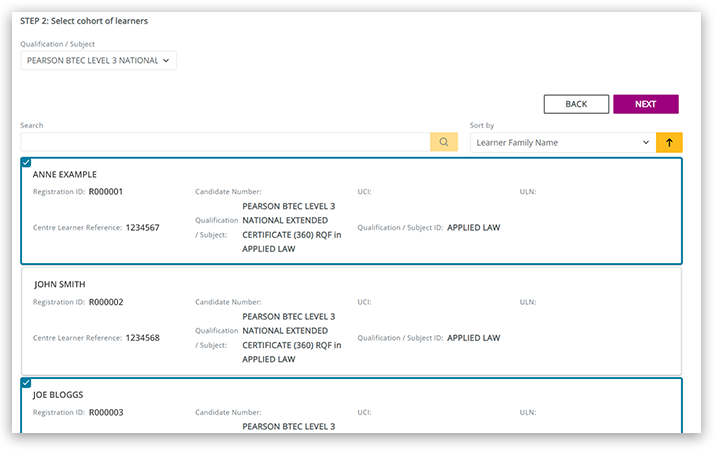Deselect the Joe Bloggs checkbox

(x=26, y=382)
